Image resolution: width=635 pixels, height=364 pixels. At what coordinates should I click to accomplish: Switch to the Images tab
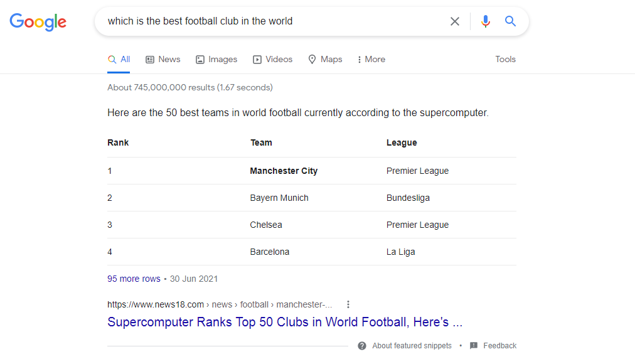(x=216, y=59)
